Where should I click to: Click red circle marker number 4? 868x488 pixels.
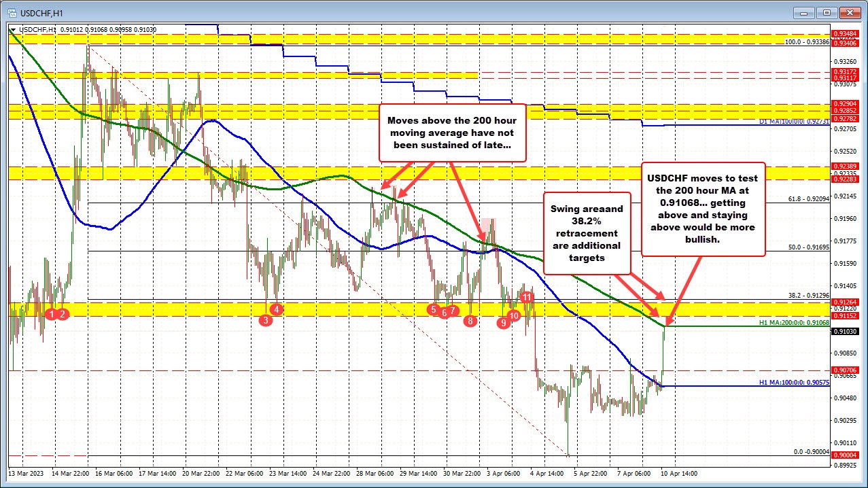277,309
